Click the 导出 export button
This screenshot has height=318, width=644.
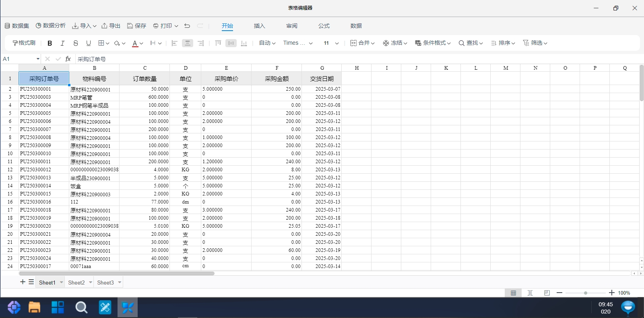click(111, 26)
